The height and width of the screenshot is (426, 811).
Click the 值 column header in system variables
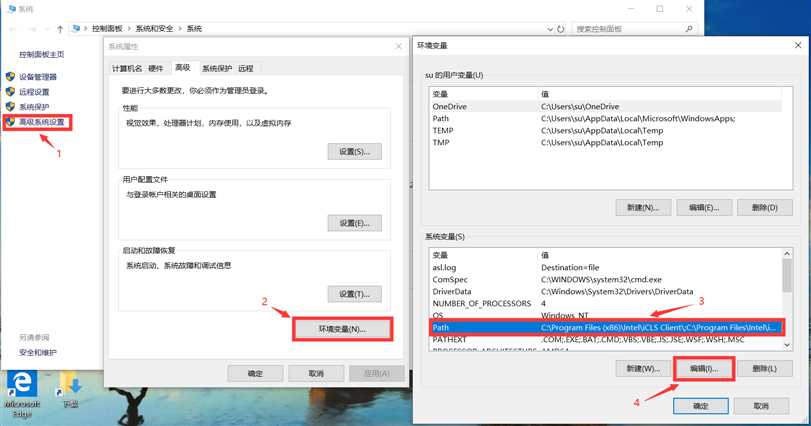pyautogui.click(x=545, y=255)
